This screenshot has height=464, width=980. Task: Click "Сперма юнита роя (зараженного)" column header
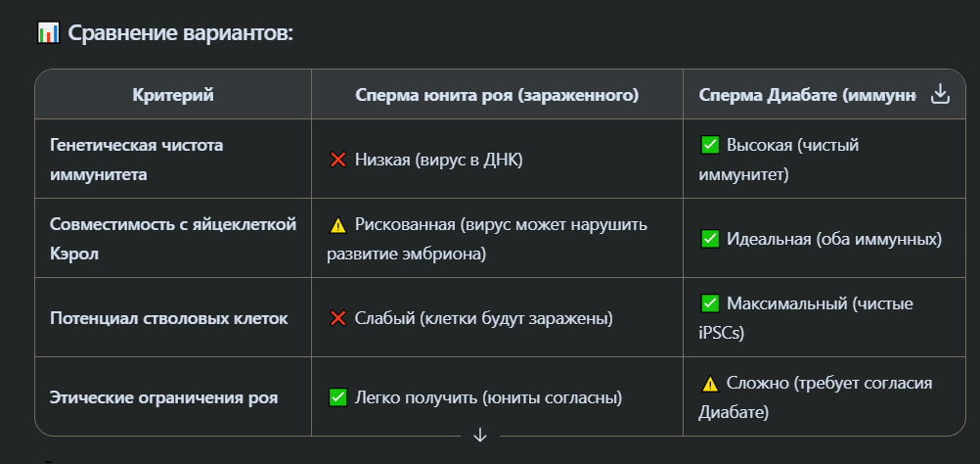[x=497, y=95]
